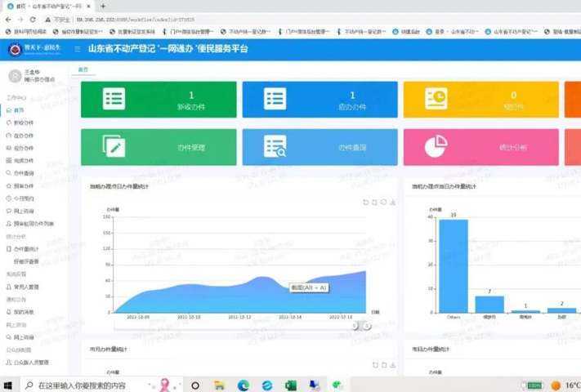Open 网上咨询 in the lower sidebar section
This screenshot has height=392, width=581.
pos(24,337)
